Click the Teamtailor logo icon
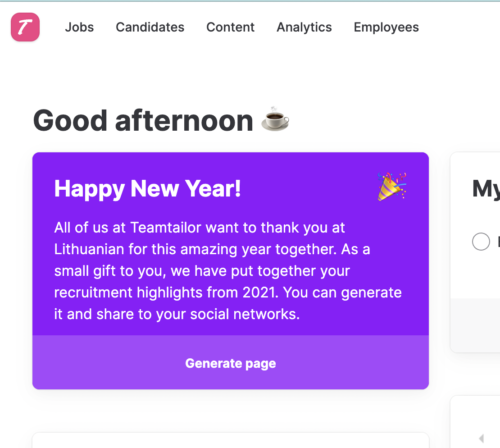500x448 pixels. pyautogui.click(x=25, y=27)
